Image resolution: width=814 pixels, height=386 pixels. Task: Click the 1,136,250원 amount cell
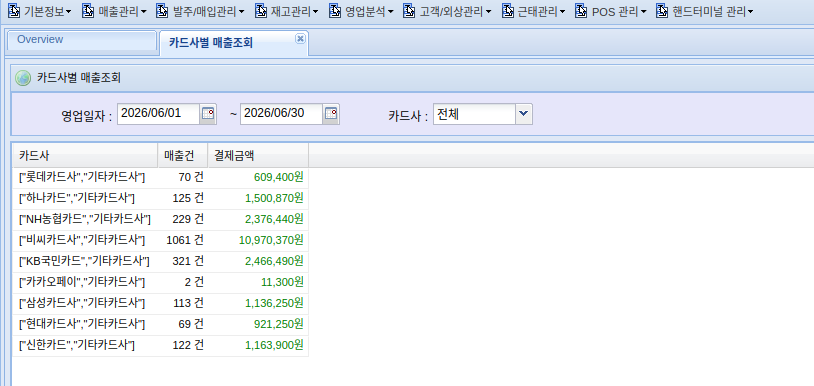tap(258, 304)
